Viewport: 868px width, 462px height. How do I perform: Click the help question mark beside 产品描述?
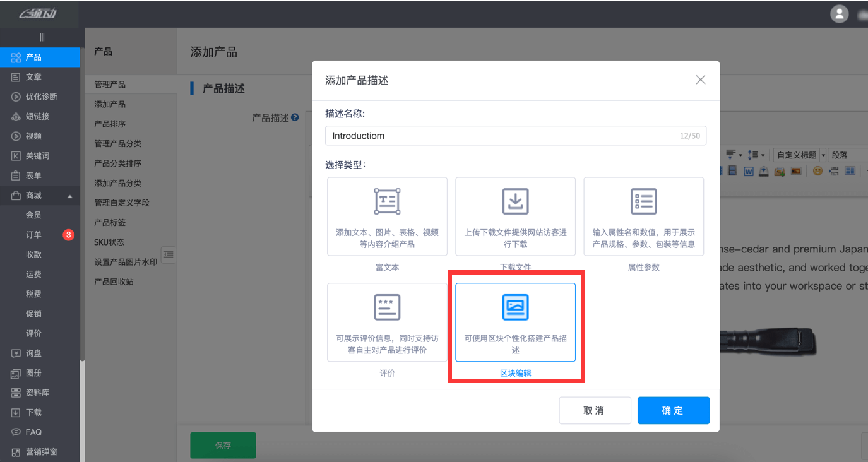295,118
